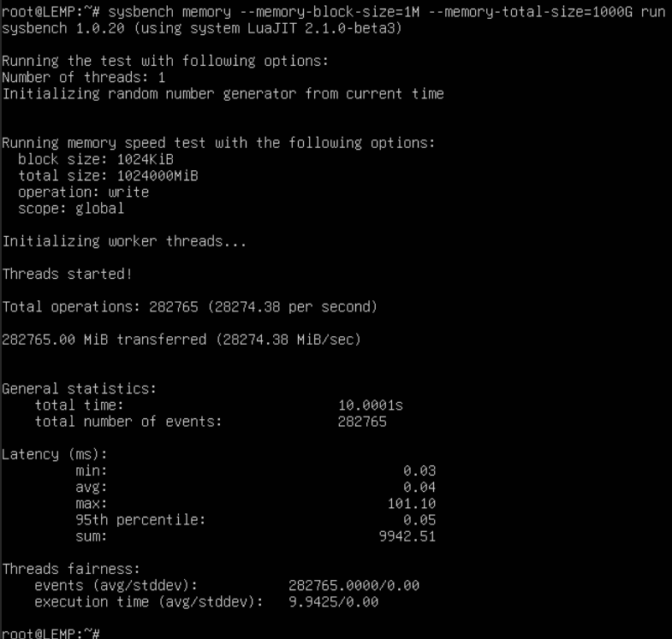Click the latency sum value 9942.51
Image resolution: width=672 pixels, height=639 pixels.
click(407, 536)
